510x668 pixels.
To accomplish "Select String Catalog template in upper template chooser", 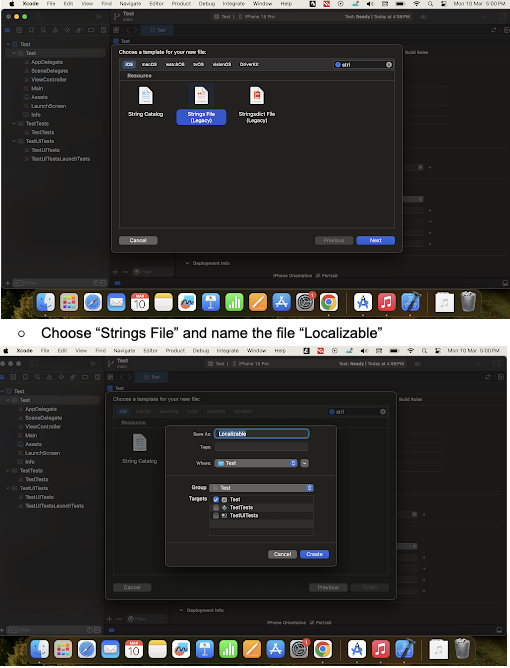I will (x=146, y=101).
